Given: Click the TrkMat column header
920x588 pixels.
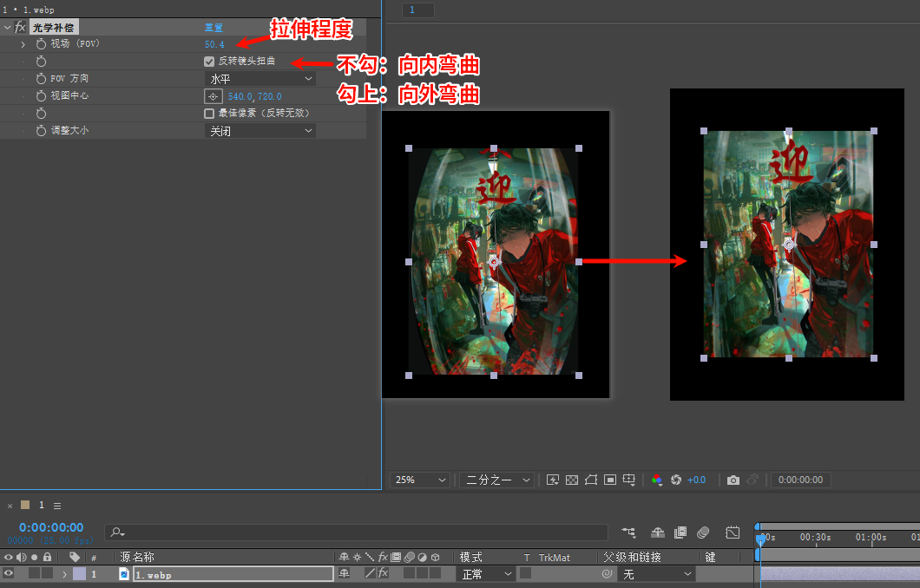Looking at the screenshot, I should pyautogui.click(x=555, y=558).
